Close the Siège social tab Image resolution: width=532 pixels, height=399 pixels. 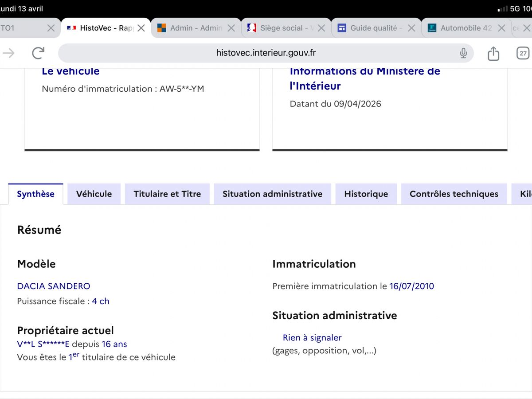click(x=321, y=28)
